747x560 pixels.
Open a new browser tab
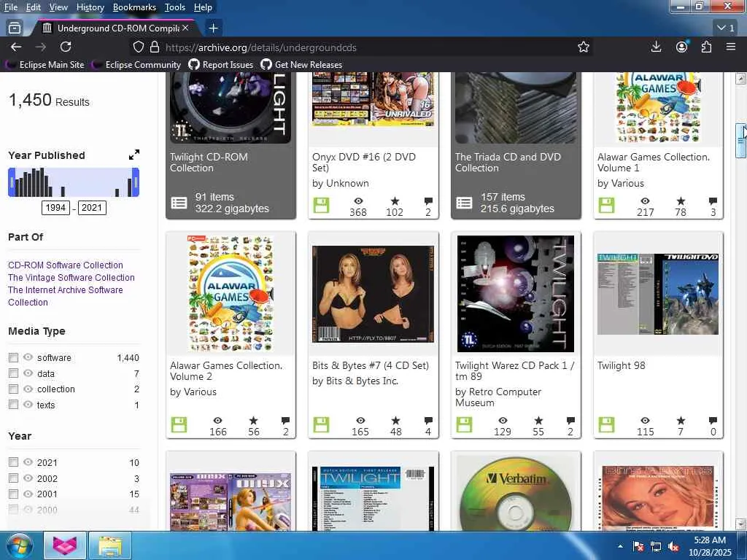214,28
